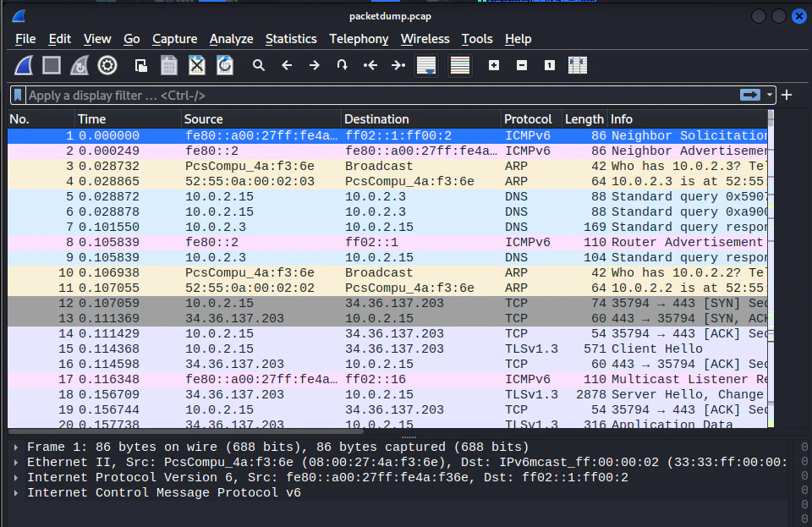Screen dimensions: 812x527
Task: Close this capture file icon
Action: tap(197, 65)
